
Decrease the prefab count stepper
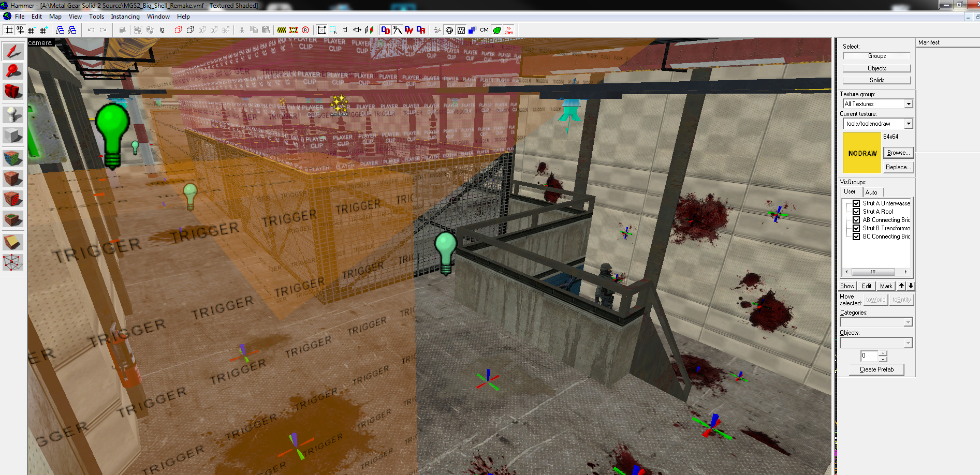click(x=883, y=359)
